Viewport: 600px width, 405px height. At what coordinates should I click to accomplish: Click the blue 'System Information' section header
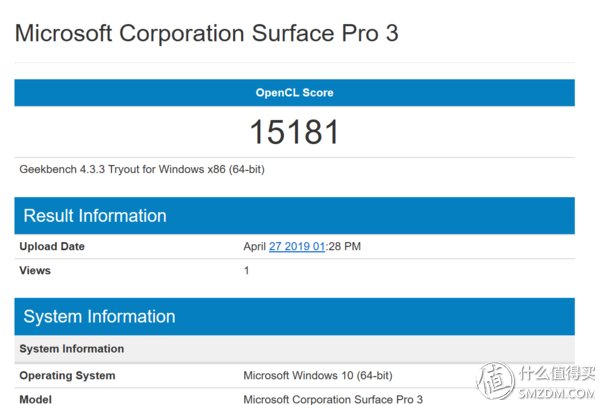point(295,317)
